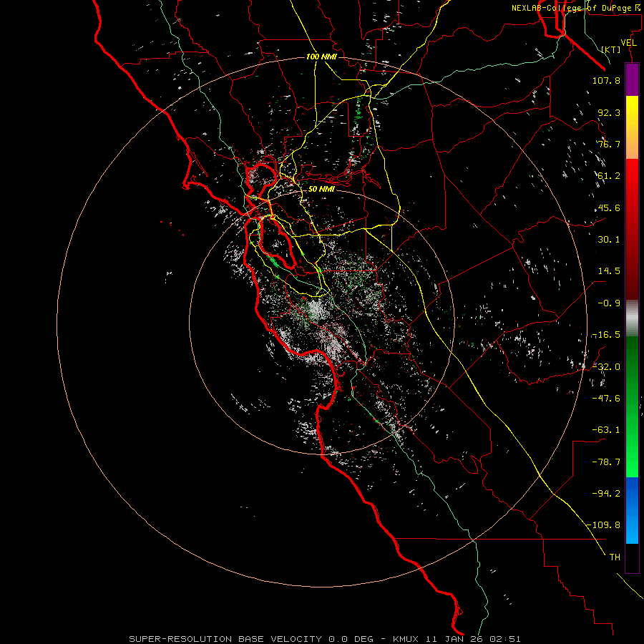644x644 pixels.
Task: Click the -78.7 velocity scale value
Action: click(x=606, y=462)
